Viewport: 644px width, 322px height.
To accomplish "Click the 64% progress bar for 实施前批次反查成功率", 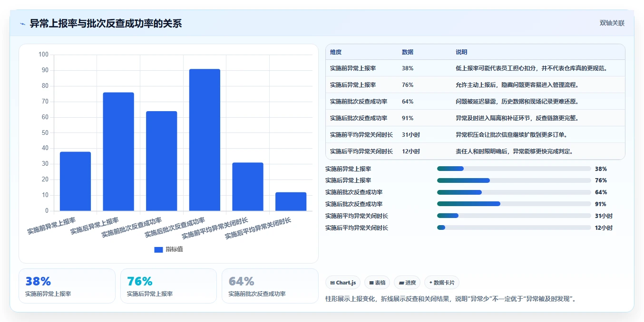I will click(x=514, y=192).
